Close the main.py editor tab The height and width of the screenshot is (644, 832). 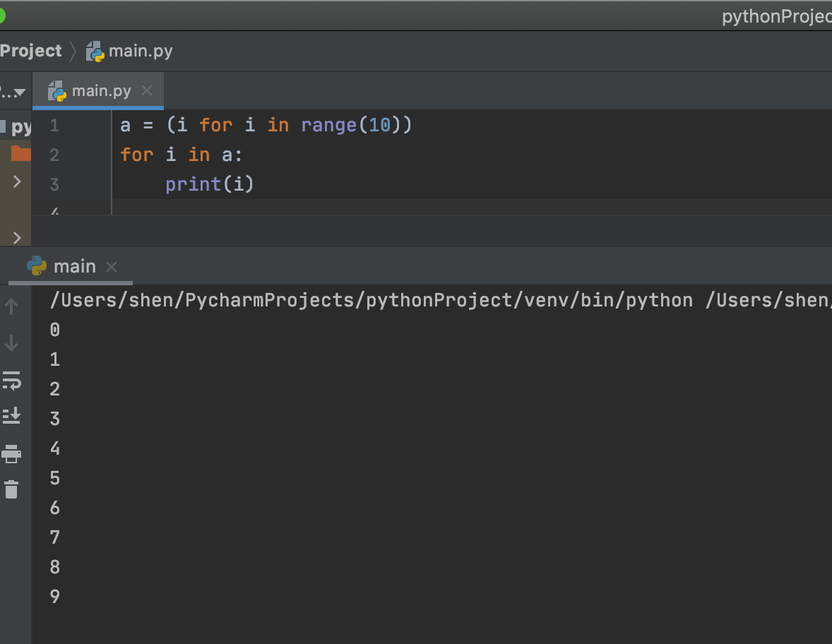(x=147, y=90)
